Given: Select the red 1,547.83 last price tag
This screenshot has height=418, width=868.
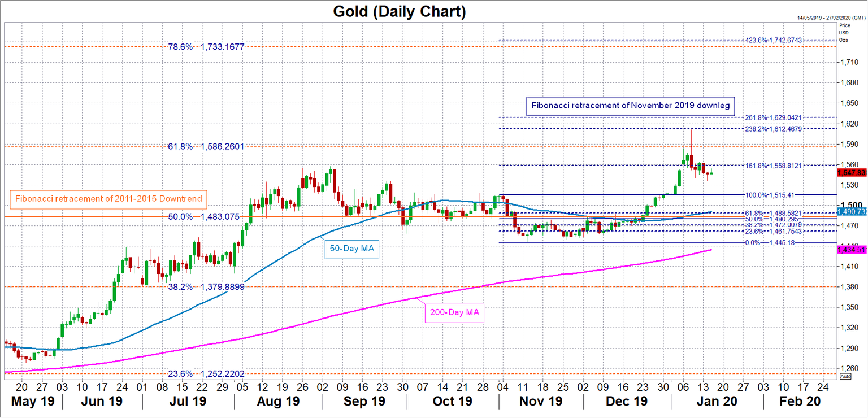Looking at the screenshot, I should pos(852,171).
